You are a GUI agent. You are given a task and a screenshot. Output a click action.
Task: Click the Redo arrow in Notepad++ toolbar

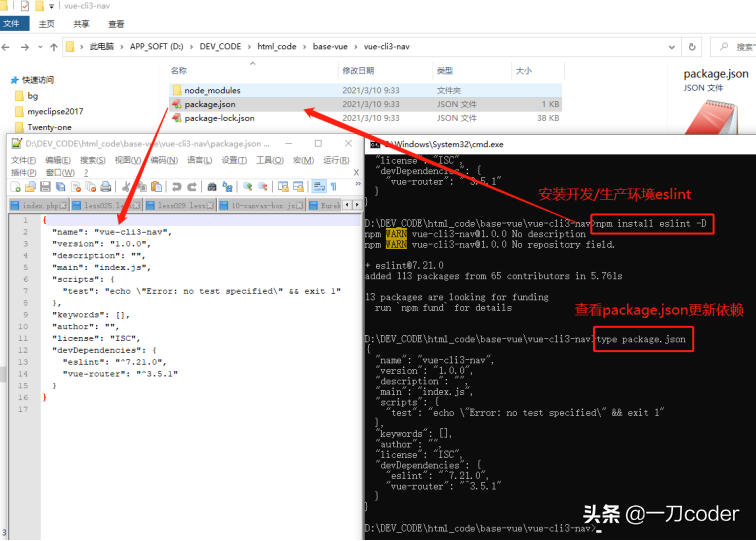coord(192,187)
